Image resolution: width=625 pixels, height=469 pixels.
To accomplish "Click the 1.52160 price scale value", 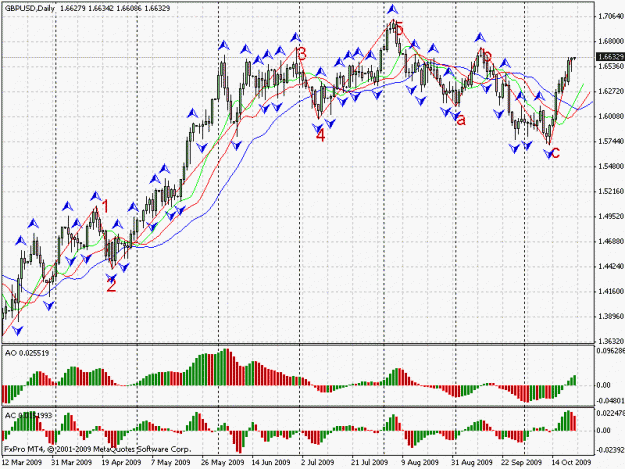I will (611, 191).
